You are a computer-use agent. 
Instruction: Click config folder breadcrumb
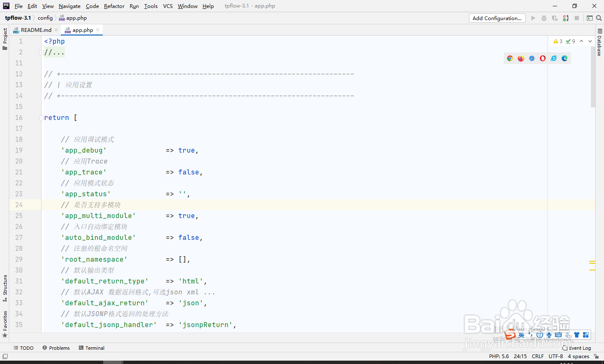coord(45,18)
